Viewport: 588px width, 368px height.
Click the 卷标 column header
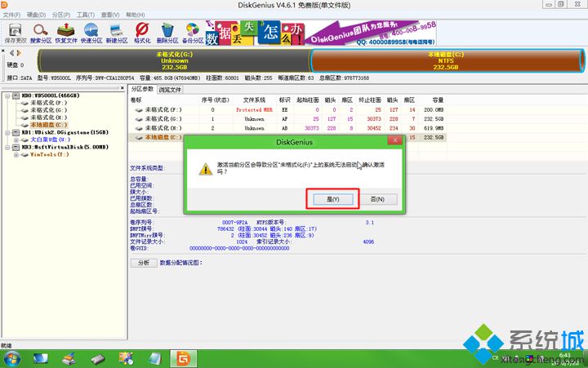click(x=136, y=100)
